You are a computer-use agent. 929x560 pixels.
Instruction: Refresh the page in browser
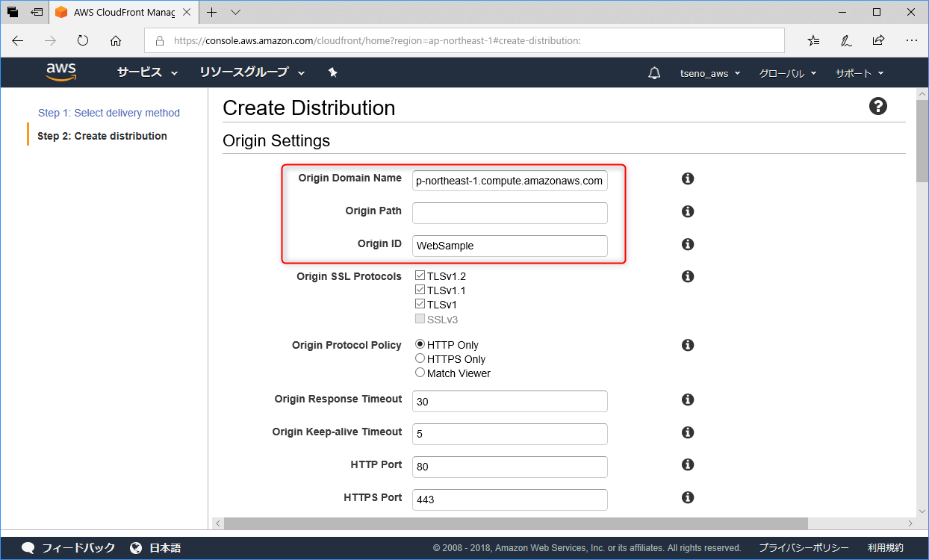point(83,40)
